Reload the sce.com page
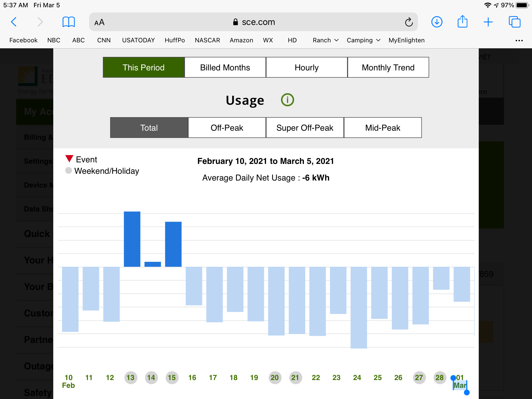532x399 pixels. (409, 22)
